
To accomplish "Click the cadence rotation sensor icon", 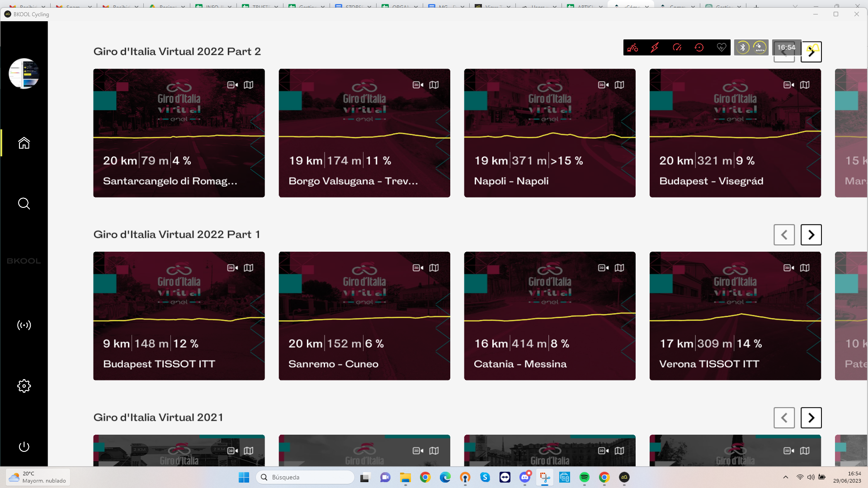I will click(699, 47).
